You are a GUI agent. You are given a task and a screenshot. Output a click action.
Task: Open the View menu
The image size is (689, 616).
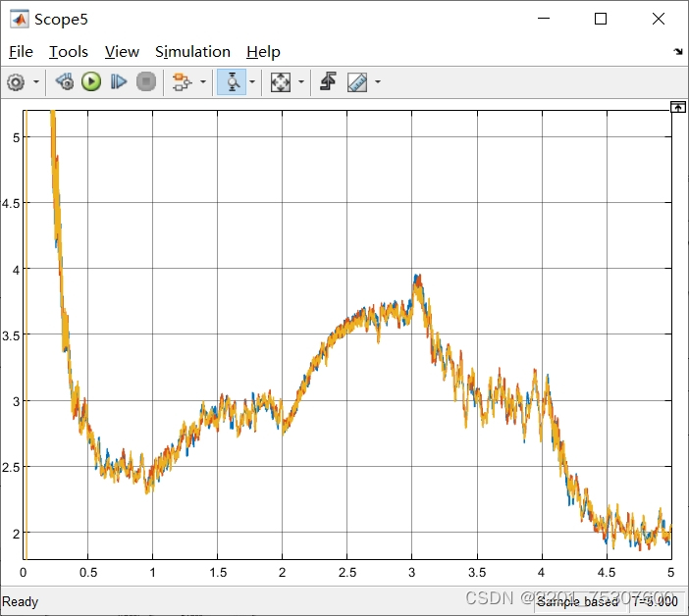pos(122,52)
